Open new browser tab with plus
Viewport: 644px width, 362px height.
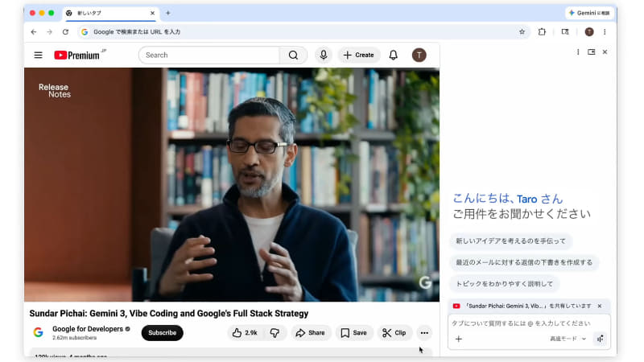click(168, 13)
